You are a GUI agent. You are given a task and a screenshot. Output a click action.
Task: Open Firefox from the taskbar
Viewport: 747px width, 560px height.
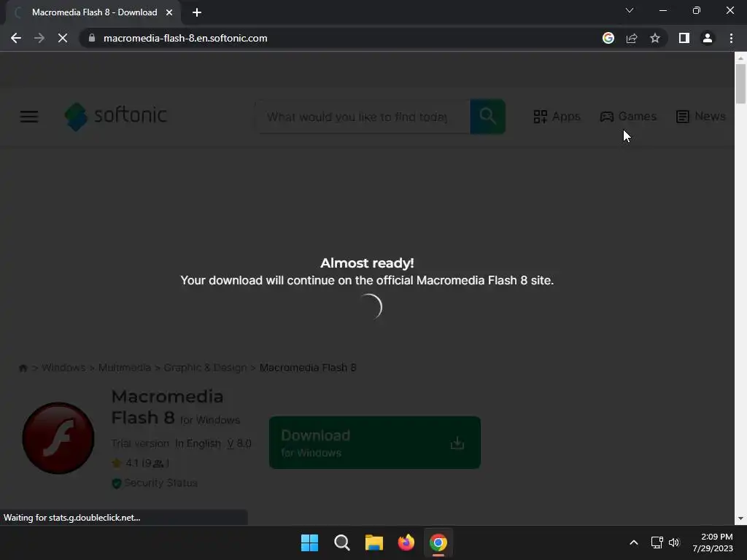pyautogui.click(x=406, y=542)
